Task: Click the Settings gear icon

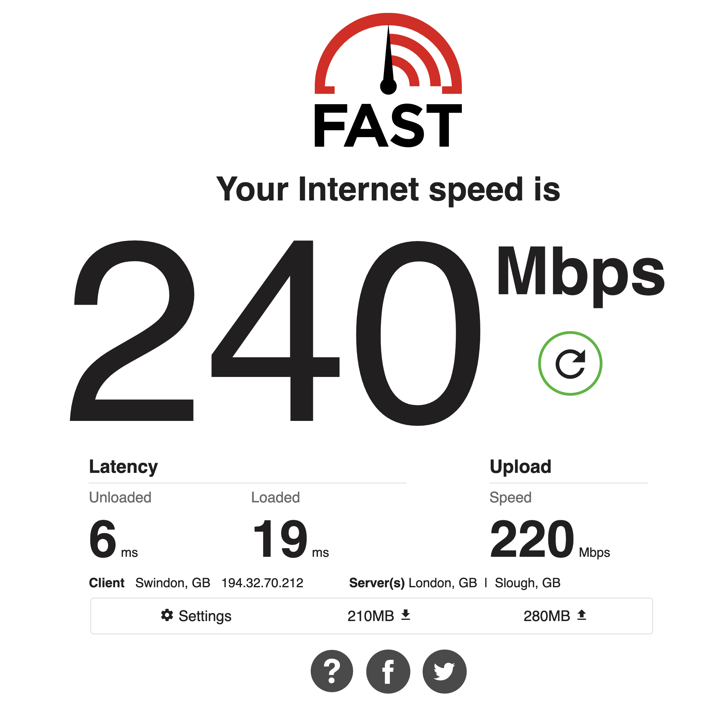Action: pos(167,615)
